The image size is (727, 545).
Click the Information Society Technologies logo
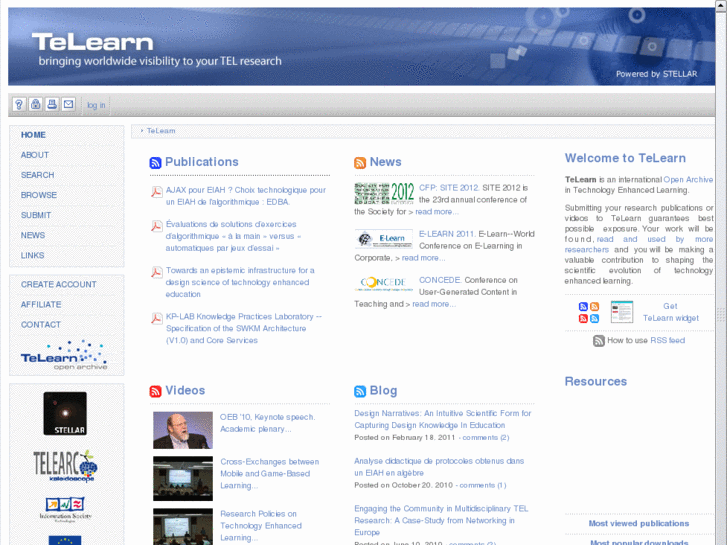coord(65,509)
